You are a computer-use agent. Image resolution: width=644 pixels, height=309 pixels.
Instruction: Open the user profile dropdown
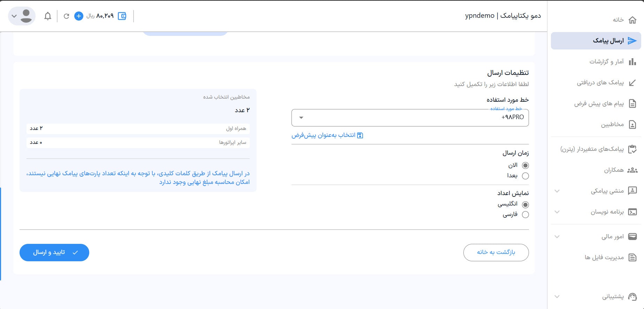(x=22, y=16)
